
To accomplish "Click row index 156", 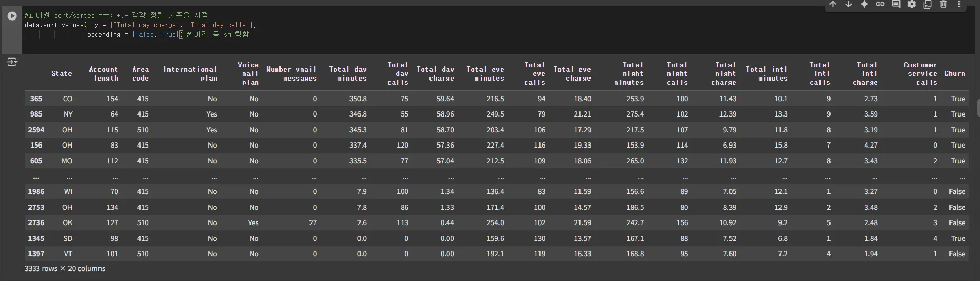I will [36, 145].
